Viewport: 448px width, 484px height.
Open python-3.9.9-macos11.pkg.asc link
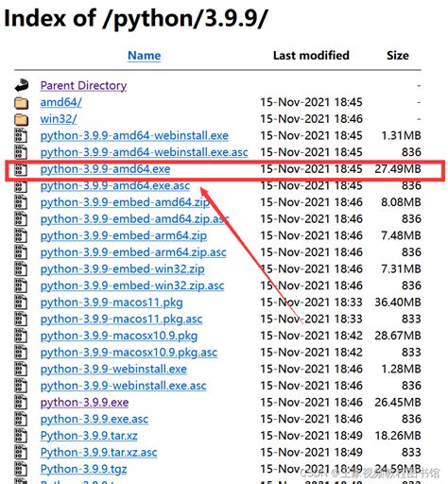click(121, 320)
